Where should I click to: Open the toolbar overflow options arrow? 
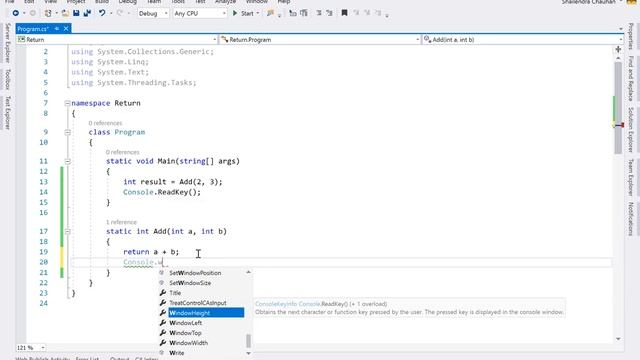click(x=387, y=16)
